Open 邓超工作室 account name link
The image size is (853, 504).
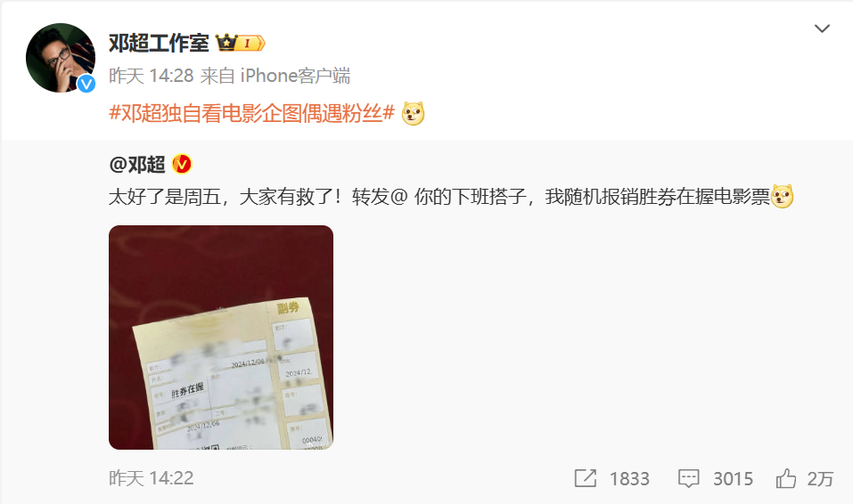(159, 43)
